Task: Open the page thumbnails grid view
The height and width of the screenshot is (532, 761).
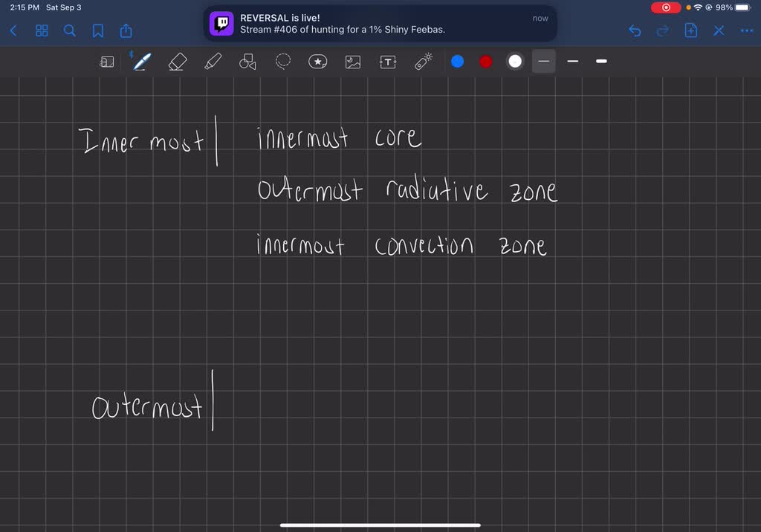Action: (x=42, y=30)
